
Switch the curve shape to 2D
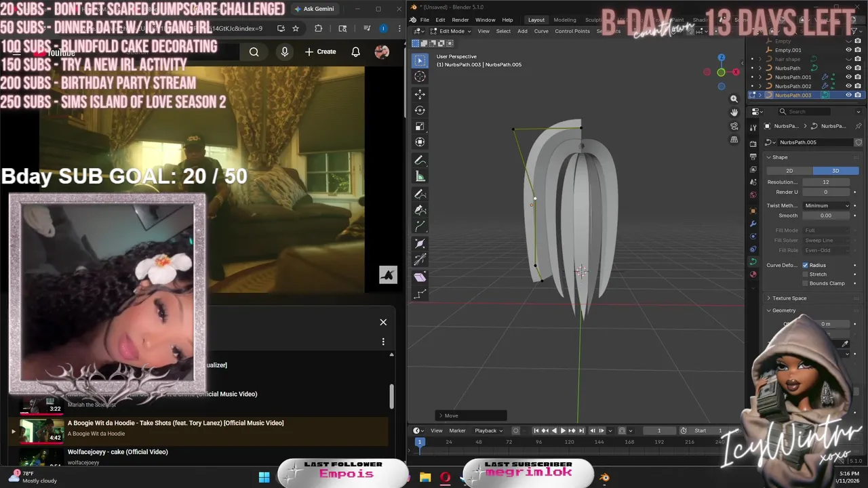[789, 171]
